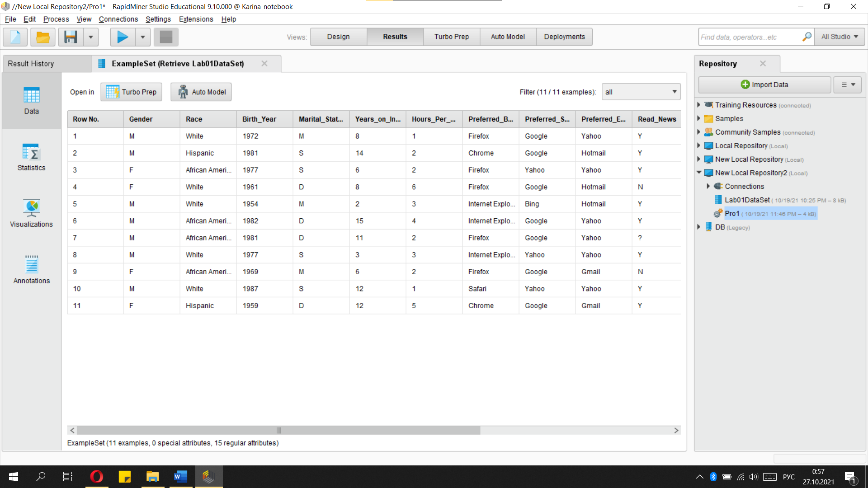Expand the Samples repository node
868x488 pixels.
click(699, 118)
